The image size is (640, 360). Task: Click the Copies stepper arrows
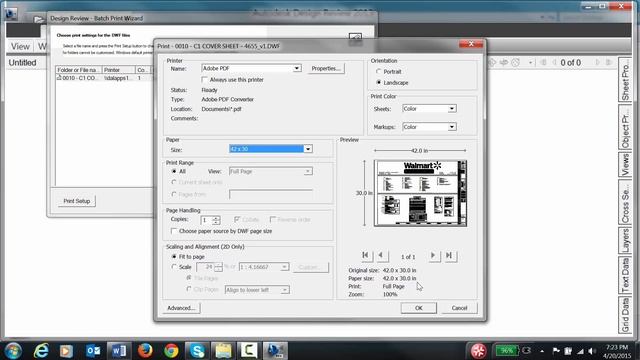216,220
